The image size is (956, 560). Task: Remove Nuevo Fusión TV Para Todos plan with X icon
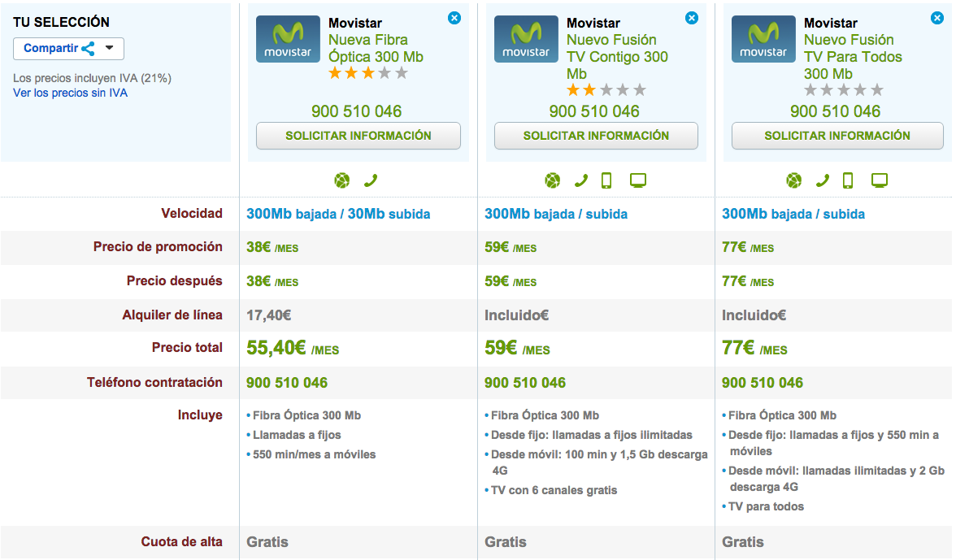coord(937,18)
